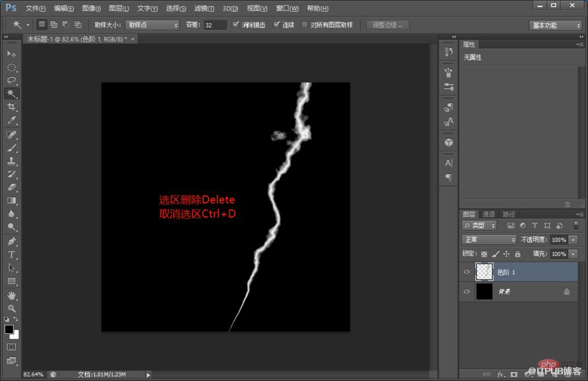The width and height of the screenshot is (588, 381).
Task: Activate the Dodge tool
Action: pos(12,227)
